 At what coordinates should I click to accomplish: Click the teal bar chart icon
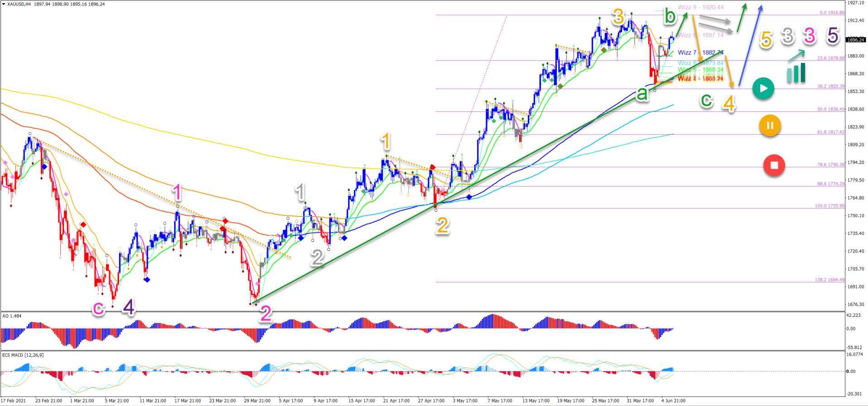(796, 73)
